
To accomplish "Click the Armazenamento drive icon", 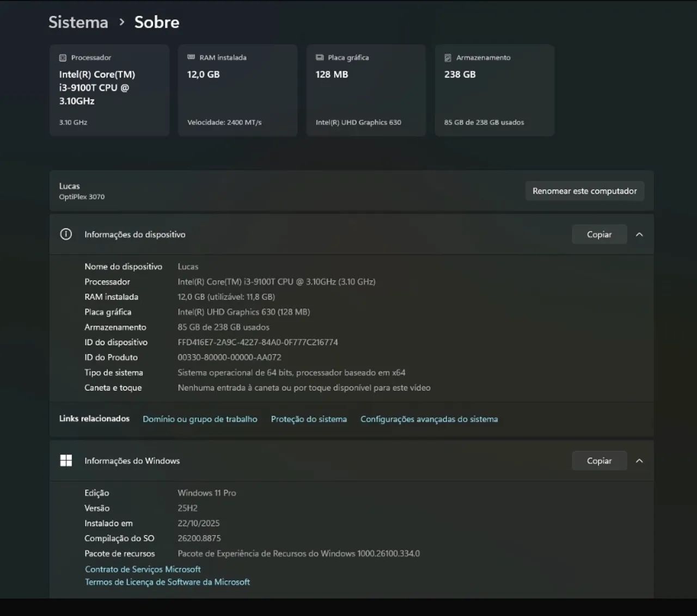I will pos(448,58).
